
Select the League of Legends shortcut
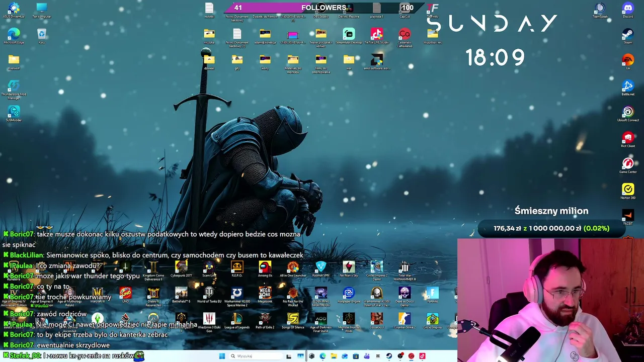(236, 321)
